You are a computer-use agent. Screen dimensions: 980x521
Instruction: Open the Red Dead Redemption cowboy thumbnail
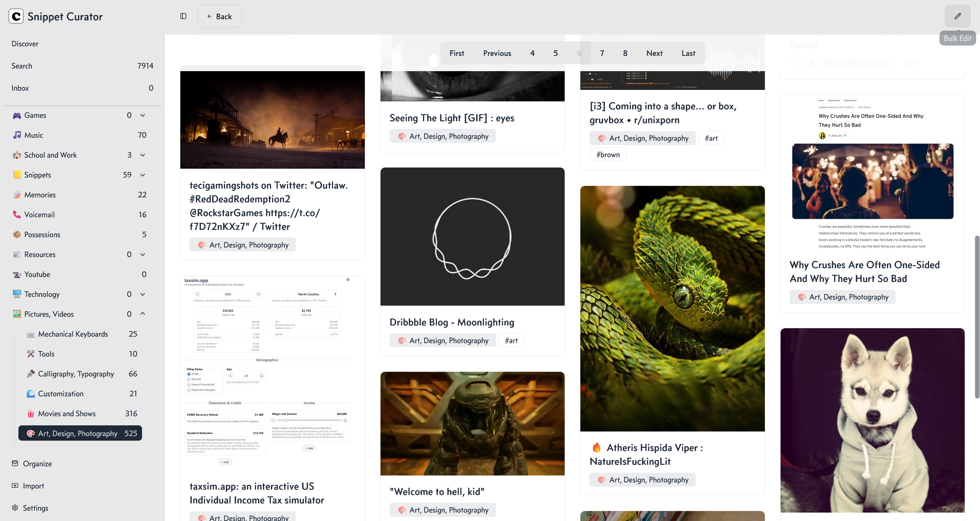coord(273,120)
